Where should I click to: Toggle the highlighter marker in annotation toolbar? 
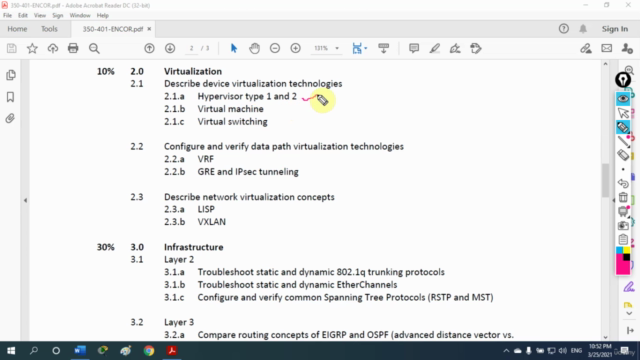pos(623,127)
